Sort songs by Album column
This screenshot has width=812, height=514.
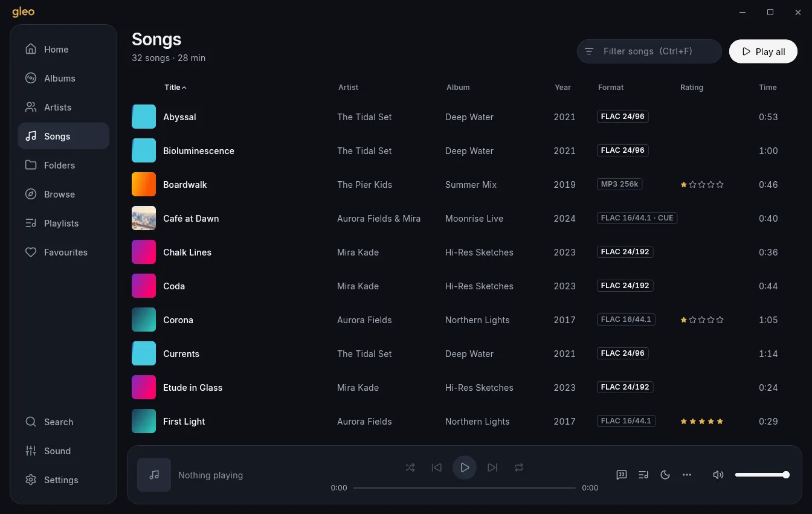pyautogui.click(x=458, y=88)
